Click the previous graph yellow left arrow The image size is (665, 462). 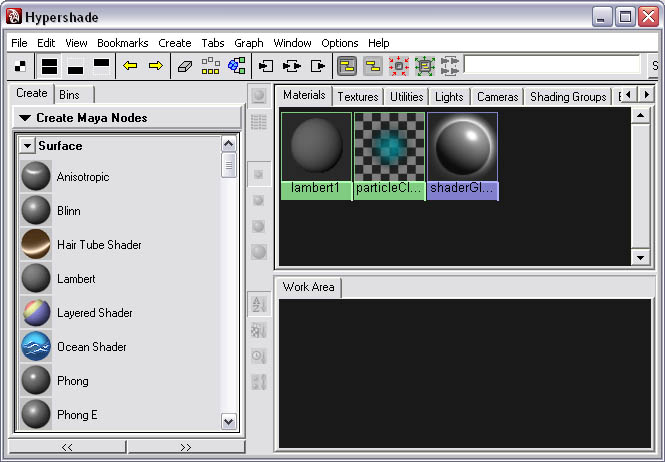point(130,66)
